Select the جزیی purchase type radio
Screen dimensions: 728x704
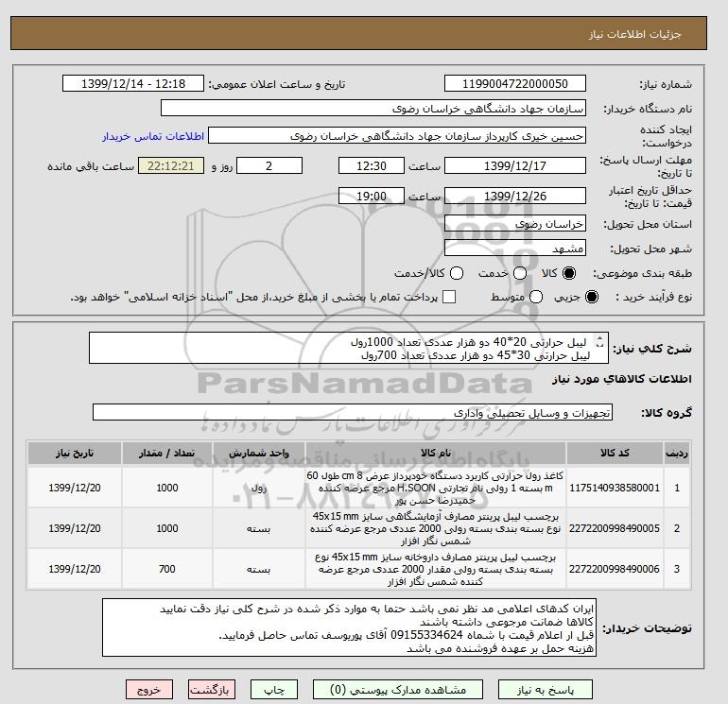tap(592, 297)
